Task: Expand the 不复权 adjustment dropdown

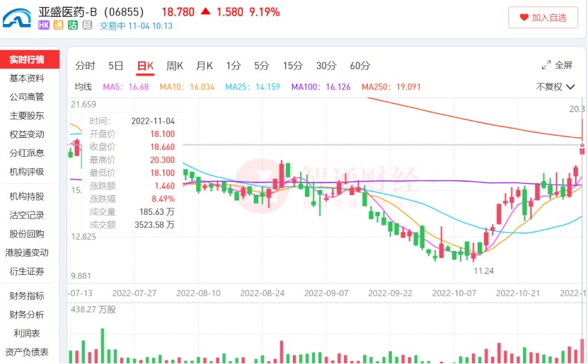Action: 555,87
